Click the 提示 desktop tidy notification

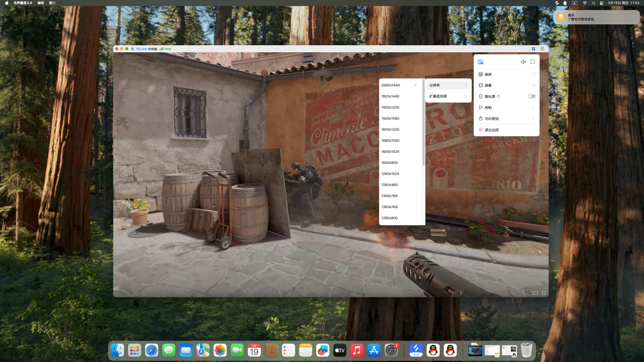597,17
